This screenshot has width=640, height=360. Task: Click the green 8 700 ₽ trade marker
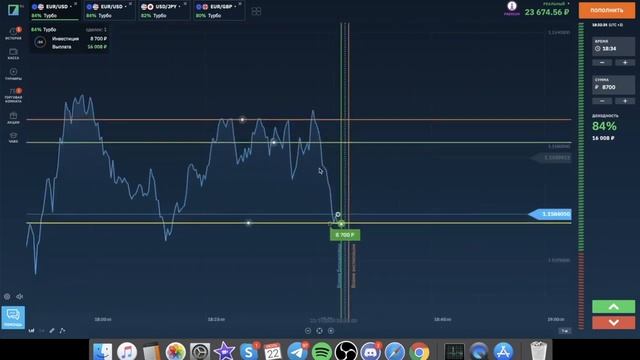point(345,235)
